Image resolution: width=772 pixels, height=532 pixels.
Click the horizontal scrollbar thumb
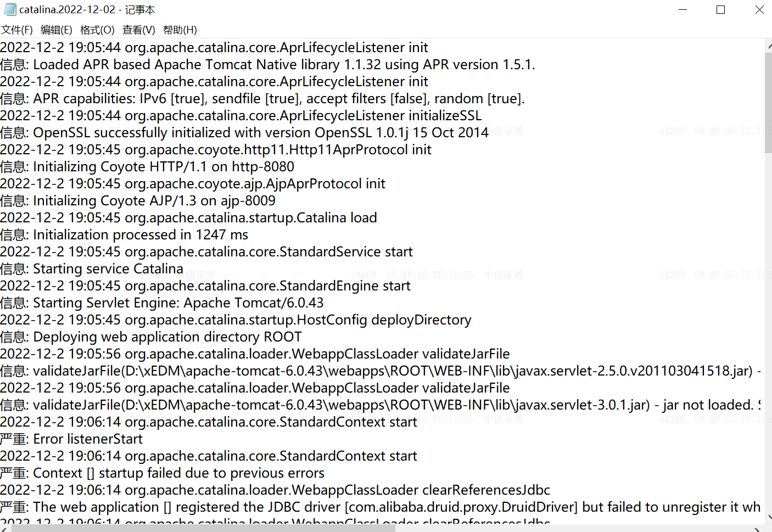203,529
